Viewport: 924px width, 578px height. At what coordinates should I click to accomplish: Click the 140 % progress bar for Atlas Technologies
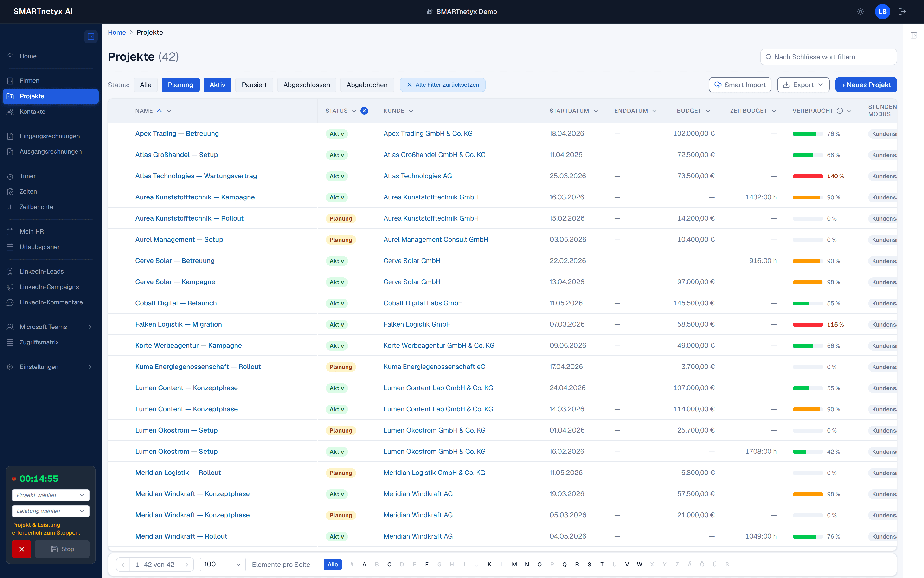pyautogui.click(x=808, y=176)
